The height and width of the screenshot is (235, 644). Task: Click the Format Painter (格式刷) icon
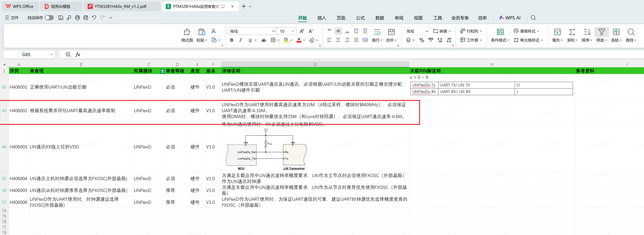(187, 32)
